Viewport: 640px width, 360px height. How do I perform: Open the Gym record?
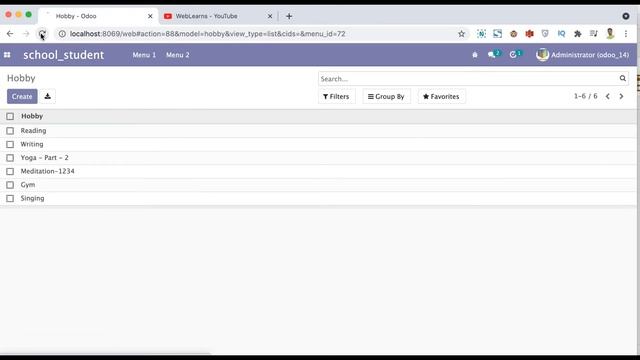(x=28, y=185)
